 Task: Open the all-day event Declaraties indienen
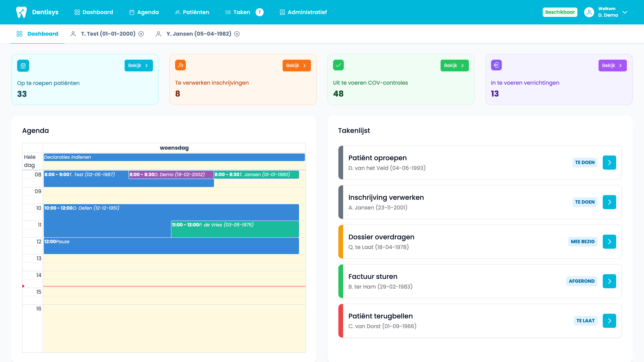tap(174, 157)
